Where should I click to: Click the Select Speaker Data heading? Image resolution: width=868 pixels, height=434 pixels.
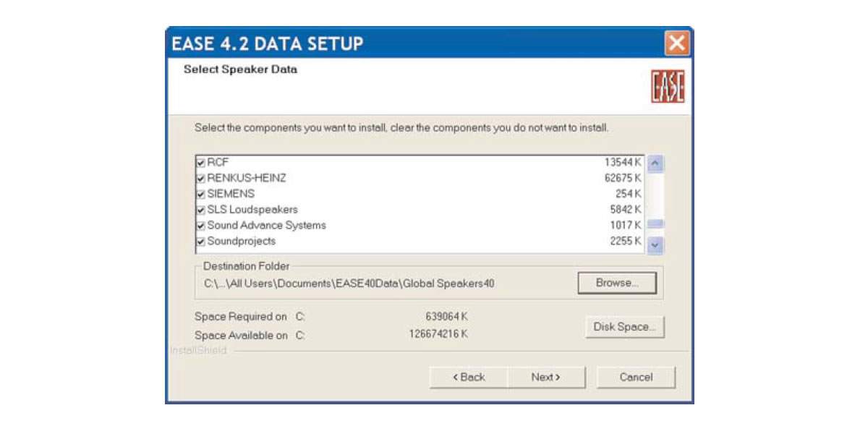pos(240,69)
